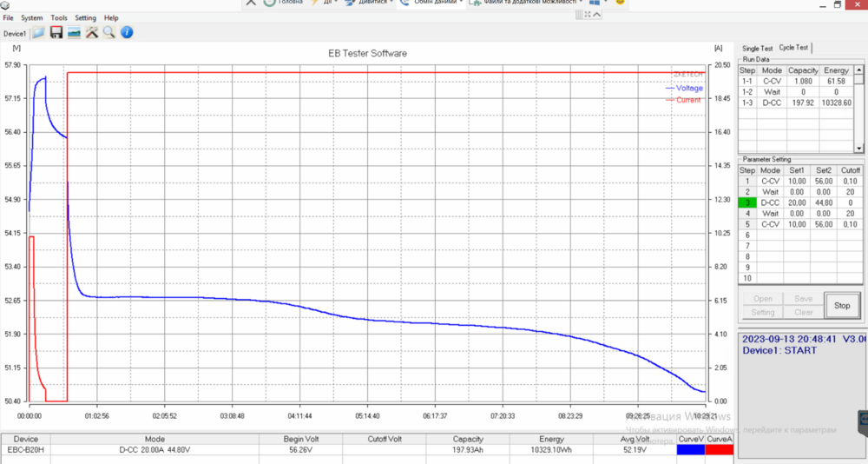Select empty parameter step 6 row
The image size is (868, 464).
coord(800,235)
